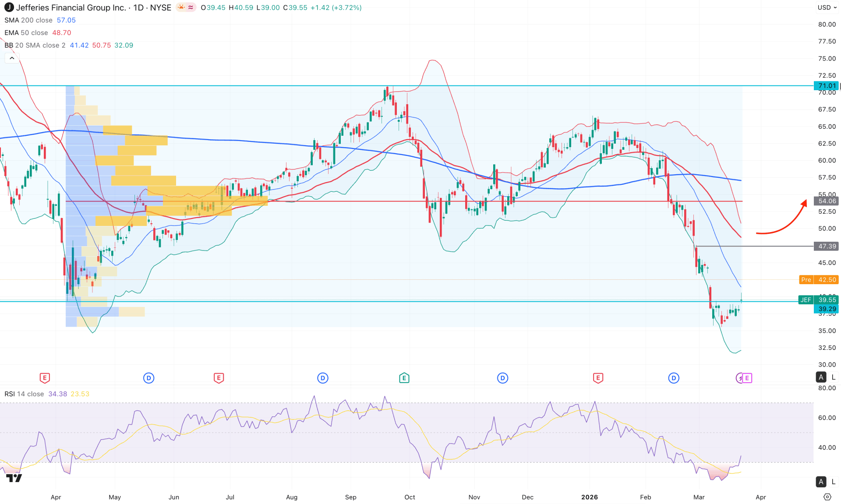This screenshot has width=841, height=504.
Task: Click the TradingView logo
Action: (14, 478)
